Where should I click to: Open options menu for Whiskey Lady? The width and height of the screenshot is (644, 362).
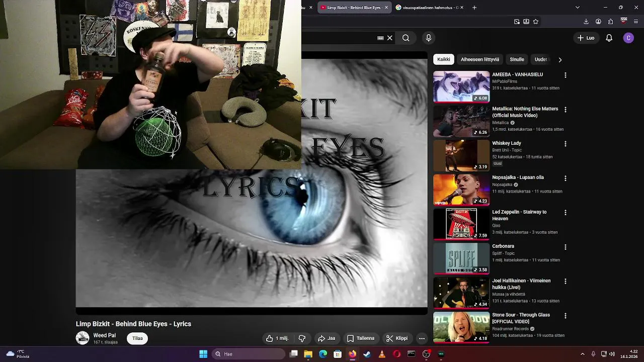click(565, 144)
